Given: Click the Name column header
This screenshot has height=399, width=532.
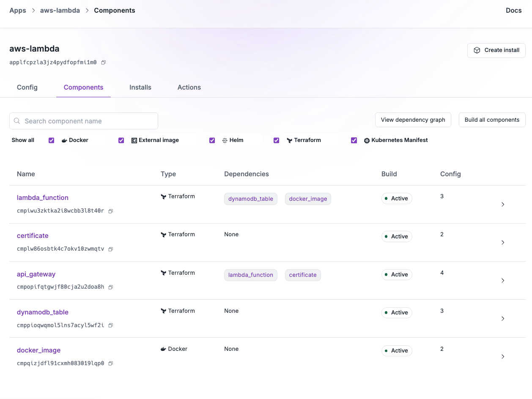Looking at the screenshot, I should [26, 174].
